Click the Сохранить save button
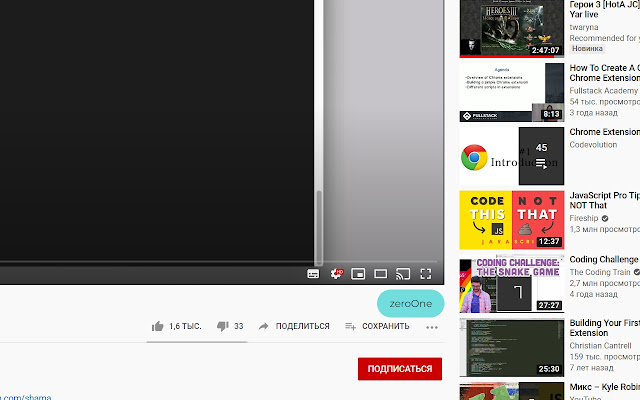The image size is (640, 400). [x=377, y=326]
